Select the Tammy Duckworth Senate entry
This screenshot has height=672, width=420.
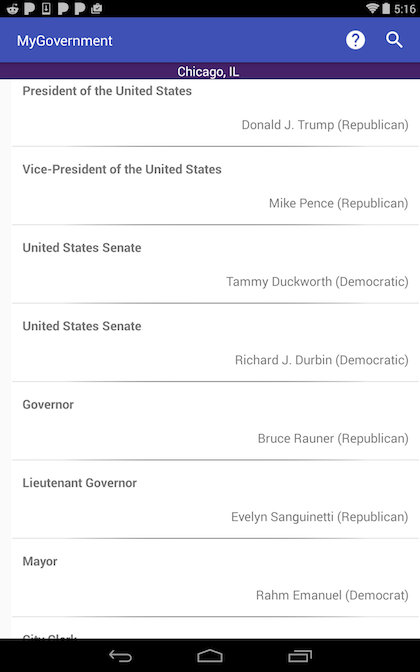coord(215,264)
